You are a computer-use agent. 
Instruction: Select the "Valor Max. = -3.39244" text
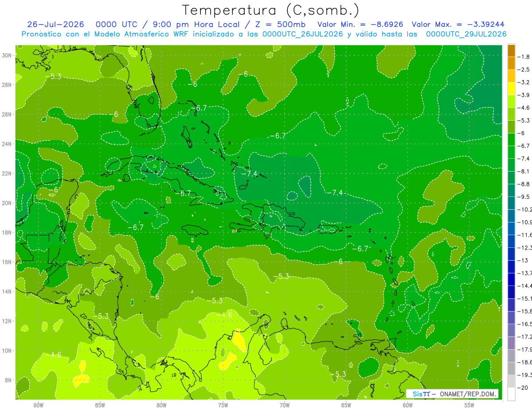coord(458,24)
